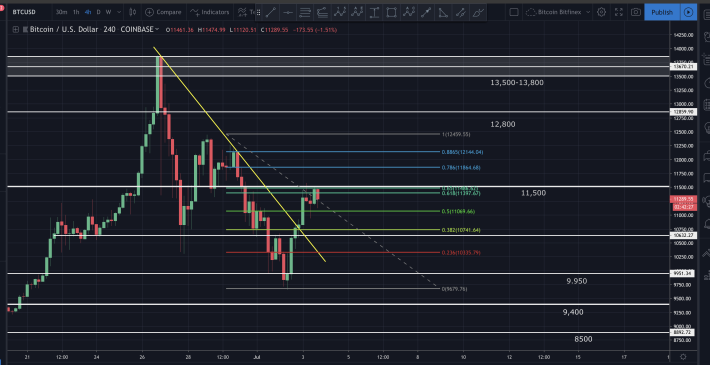Select the 4h timeframe
Image resolution: width=710 pixels, height=365 pixels.
88,12
